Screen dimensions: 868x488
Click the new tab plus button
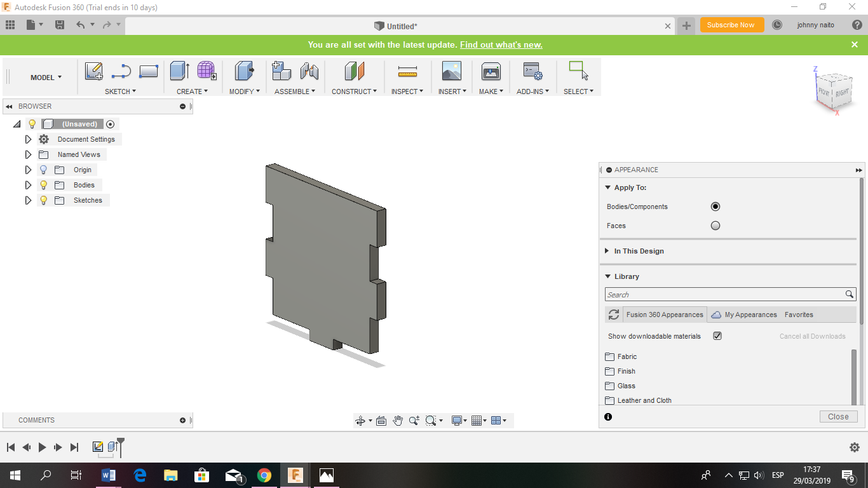(686, 25)
